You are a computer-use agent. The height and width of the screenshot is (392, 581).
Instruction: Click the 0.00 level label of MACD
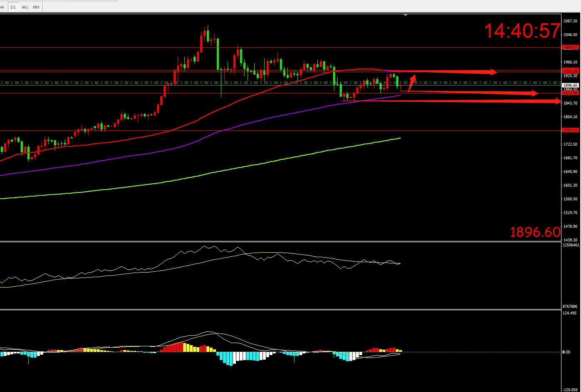pyautogui.click(x=566, y=352)
